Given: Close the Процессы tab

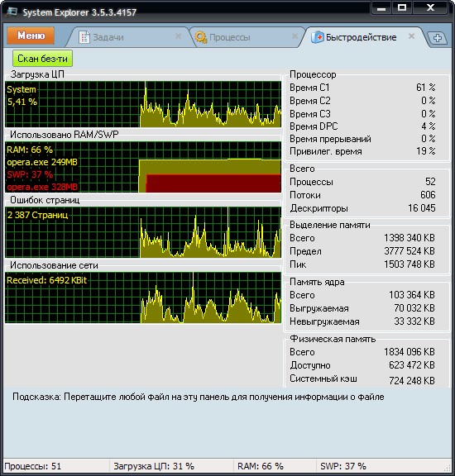Looking at the screenshot, I should pos(295,36).
